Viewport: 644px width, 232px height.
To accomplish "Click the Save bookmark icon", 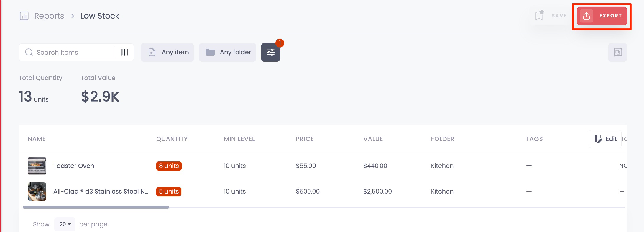I will (x=539, y=15).
